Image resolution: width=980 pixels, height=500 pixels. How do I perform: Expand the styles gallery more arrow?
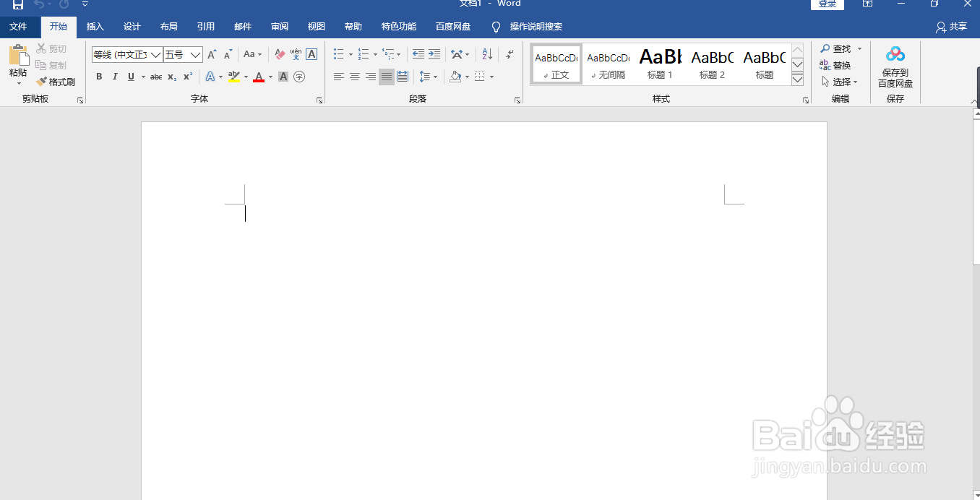tap(798, 79)
